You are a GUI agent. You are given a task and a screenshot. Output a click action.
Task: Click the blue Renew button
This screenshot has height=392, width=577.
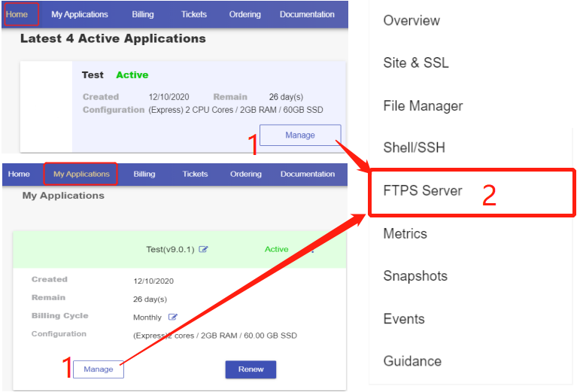(x=251, y=369)
